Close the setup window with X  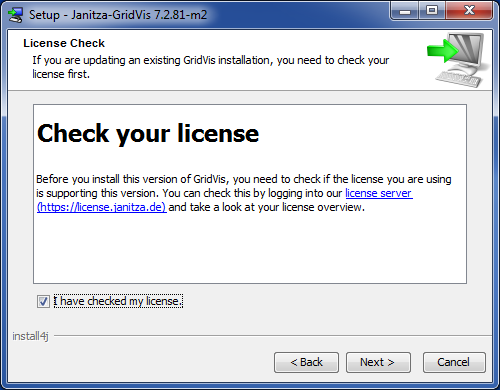tap(469, 11)
